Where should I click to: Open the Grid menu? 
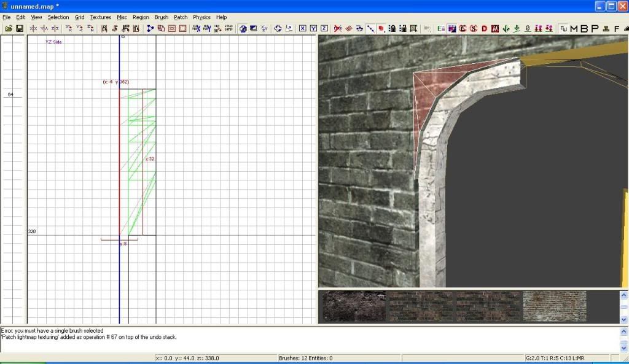[x=80, y=17]
